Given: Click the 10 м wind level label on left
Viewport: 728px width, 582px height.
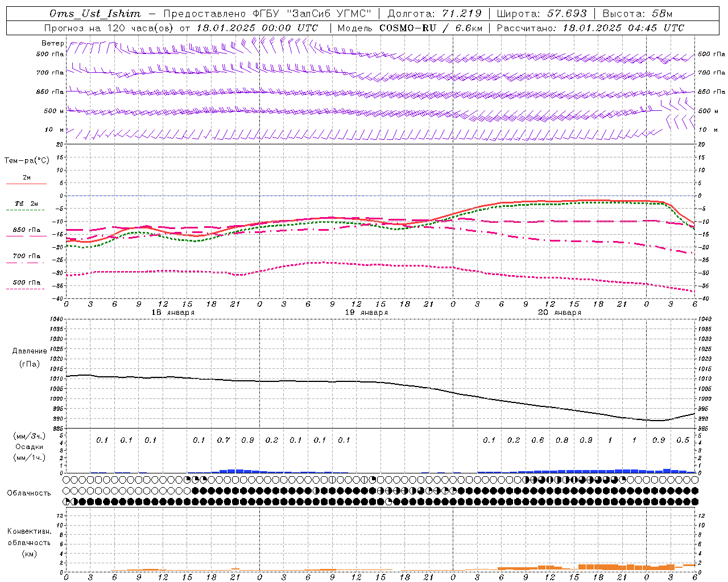Looking at the screenshot, I should tap(54, 130).
